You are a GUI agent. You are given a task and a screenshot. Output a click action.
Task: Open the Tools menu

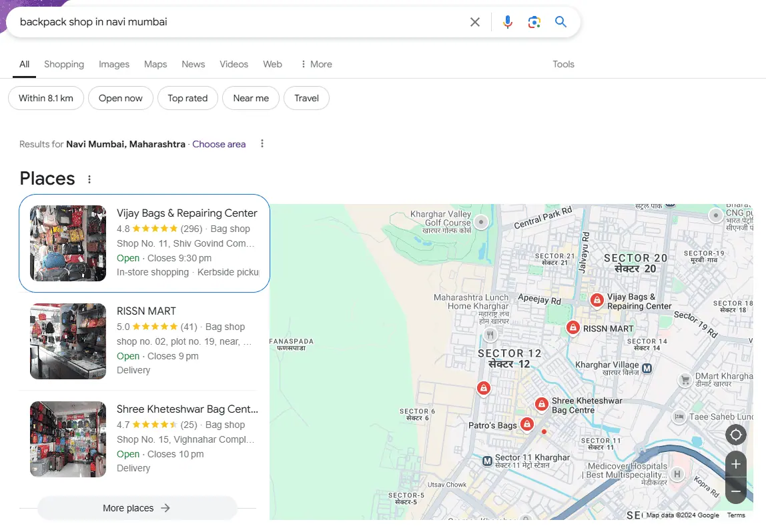[563, 64]
